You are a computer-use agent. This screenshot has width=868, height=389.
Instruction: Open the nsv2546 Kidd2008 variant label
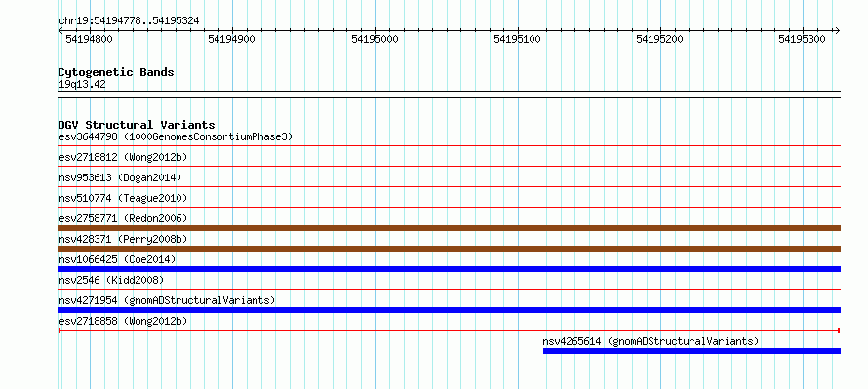coord(111,280)
